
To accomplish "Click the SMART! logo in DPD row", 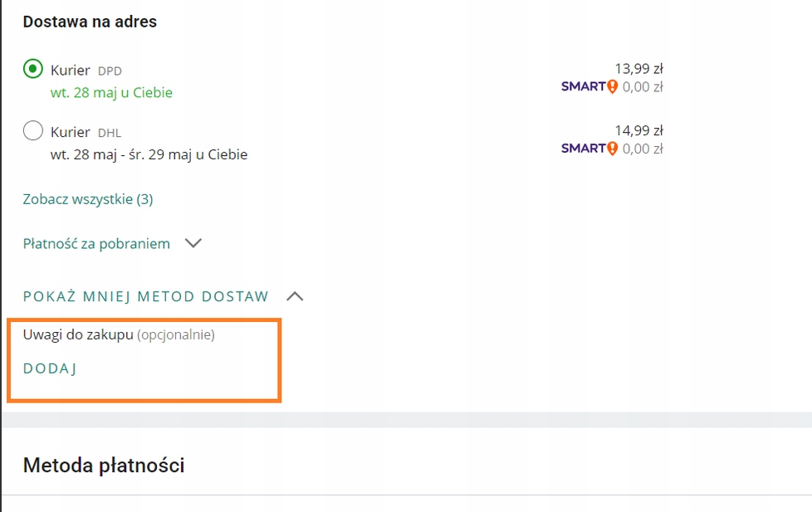I will [x=589, y=86].
